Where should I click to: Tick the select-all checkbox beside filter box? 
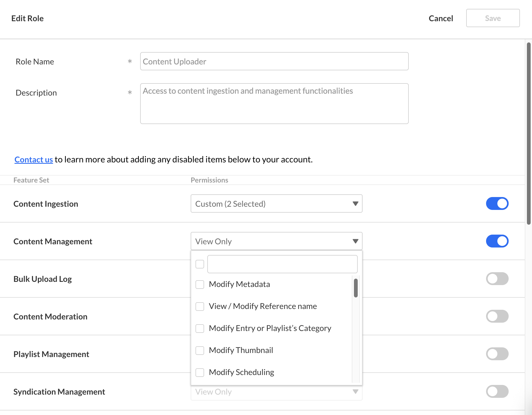(200, 264)
